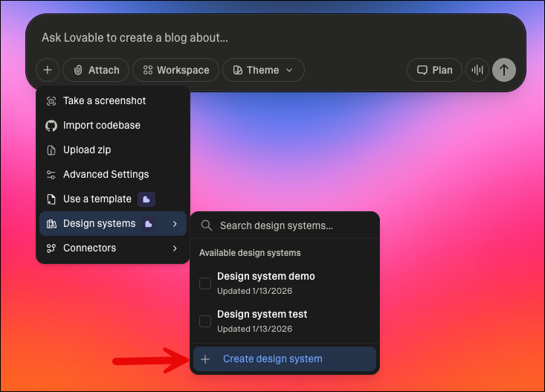The height and width of the screenshot is (392, 545).
Task: Click the Connectors icon
Action: tap(51, 248)
